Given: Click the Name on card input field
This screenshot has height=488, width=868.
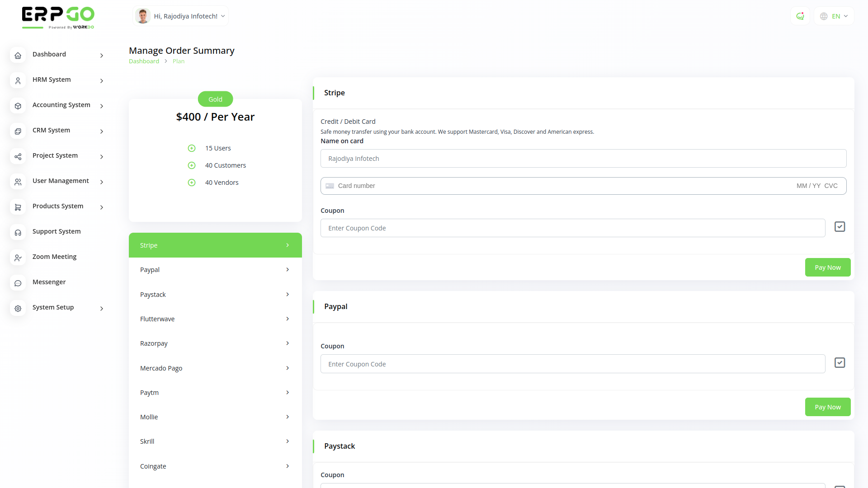Looking at the screenshot, I should (583, 159).
